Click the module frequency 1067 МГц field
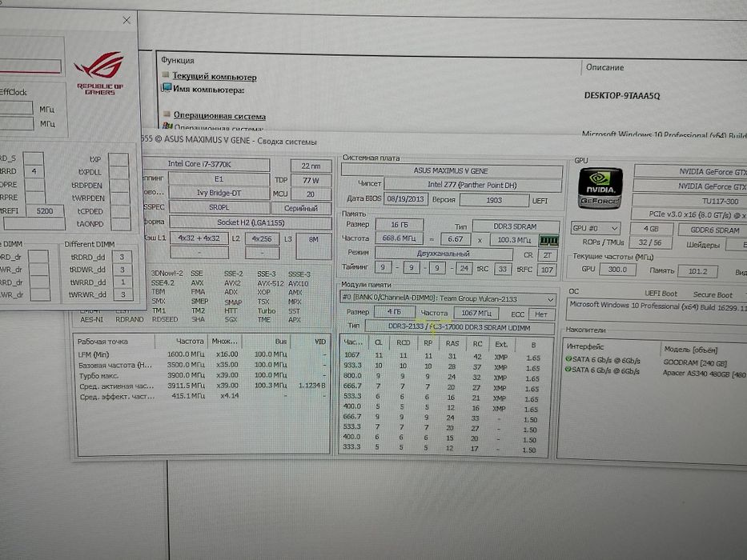The height and width of the screenshot is (560, 747). click(476, 313)
